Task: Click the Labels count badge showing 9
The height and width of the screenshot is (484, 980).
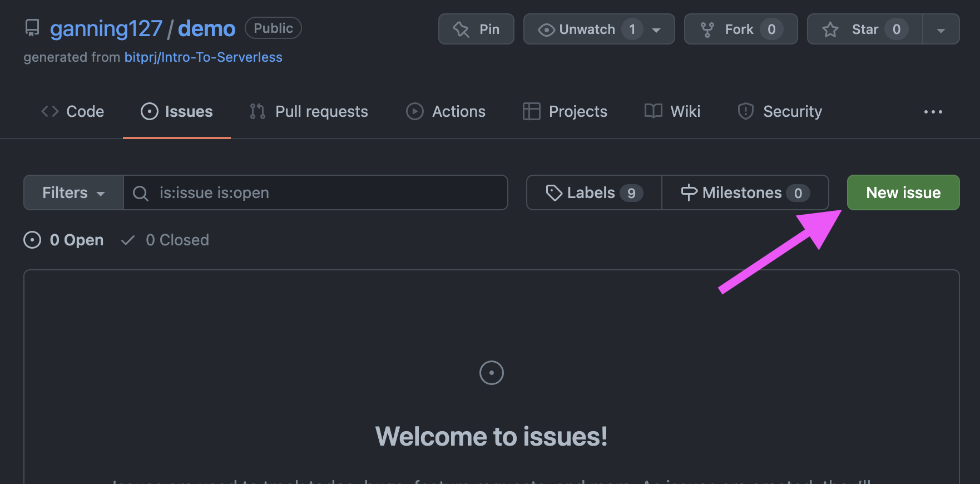Action: coord(631,193)
